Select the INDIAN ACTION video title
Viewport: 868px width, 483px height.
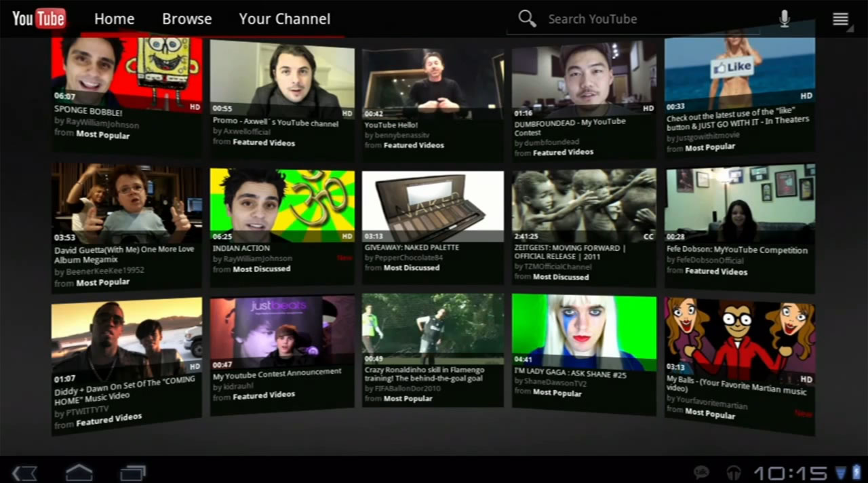pyautogui.click(x=241, y=248)
